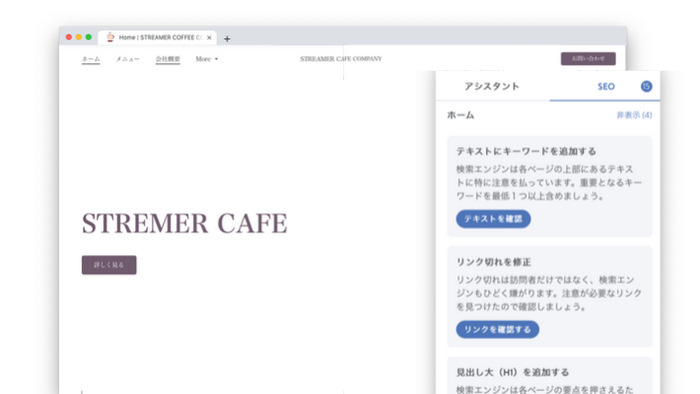The width and height of the screenshot is (700, 394).
Task: Select the リンク切れを修正 heading
Action: 493,262
